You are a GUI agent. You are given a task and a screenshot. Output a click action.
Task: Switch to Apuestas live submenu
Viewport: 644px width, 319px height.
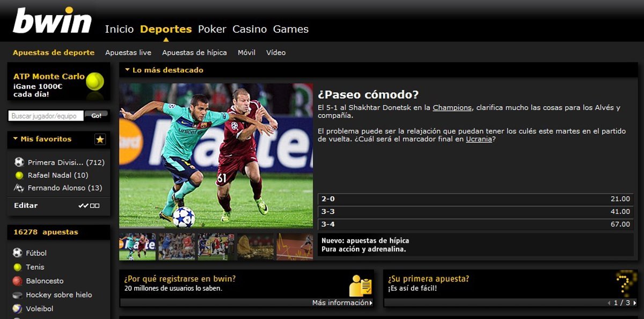pos(128,53)
